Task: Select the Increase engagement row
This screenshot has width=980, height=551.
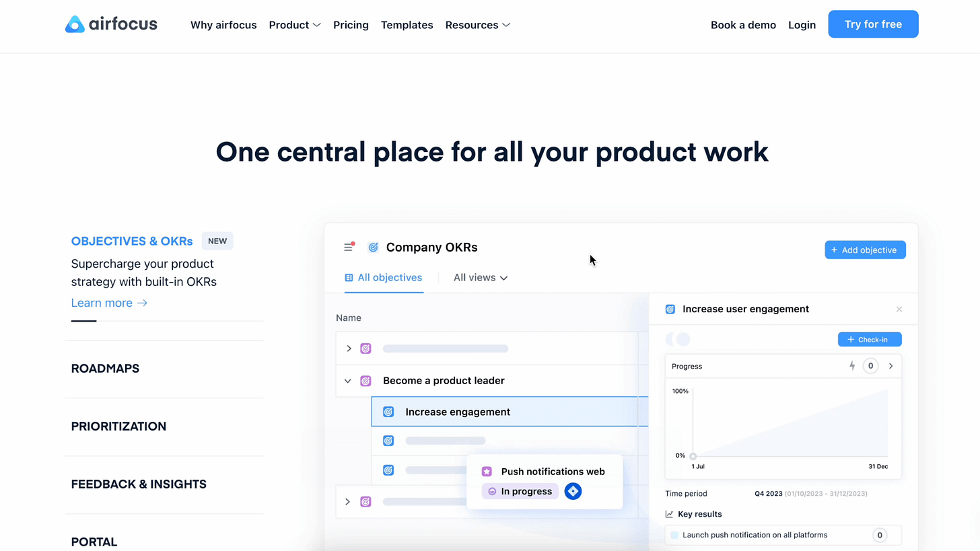Action: click(510, 412)
